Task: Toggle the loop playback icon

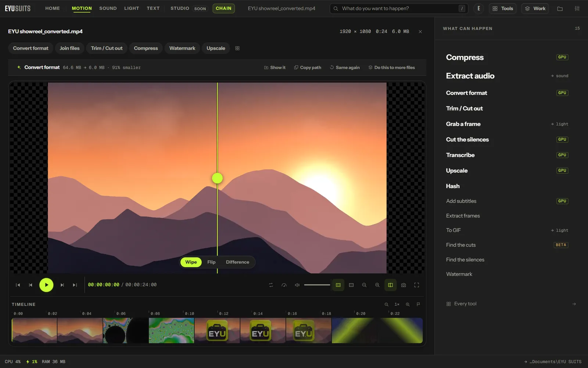Action: 271,285
